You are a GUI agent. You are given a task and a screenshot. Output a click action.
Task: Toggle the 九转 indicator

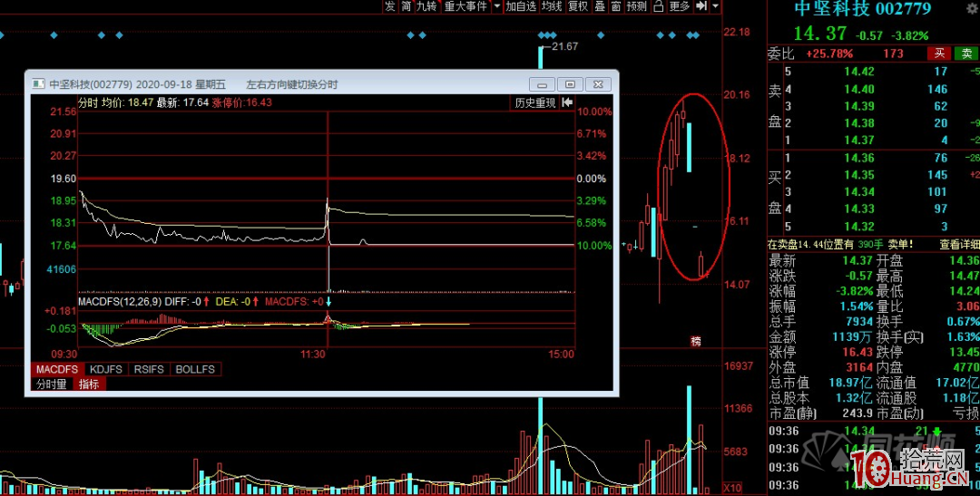point(427,6)
